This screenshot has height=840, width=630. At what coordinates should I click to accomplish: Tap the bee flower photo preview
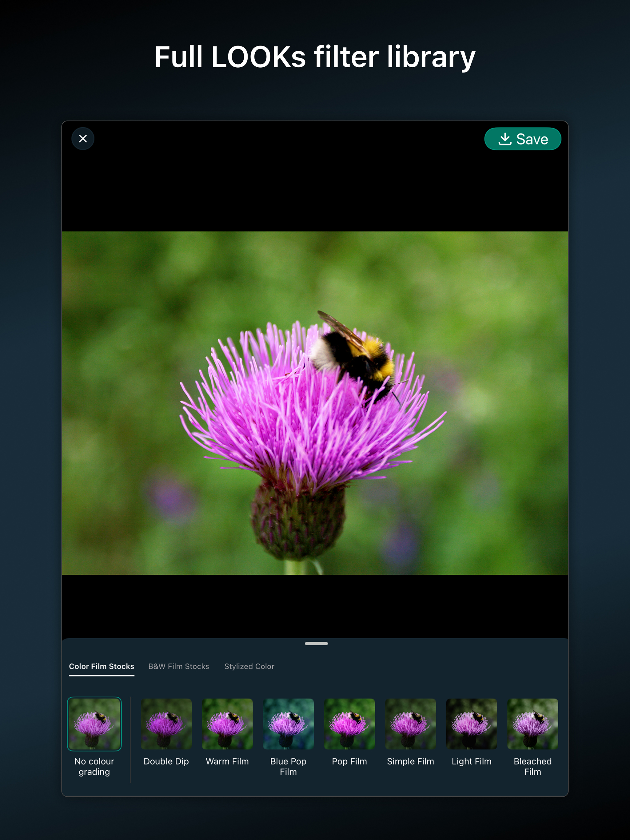pyautogui.click(x=315, y=403)
